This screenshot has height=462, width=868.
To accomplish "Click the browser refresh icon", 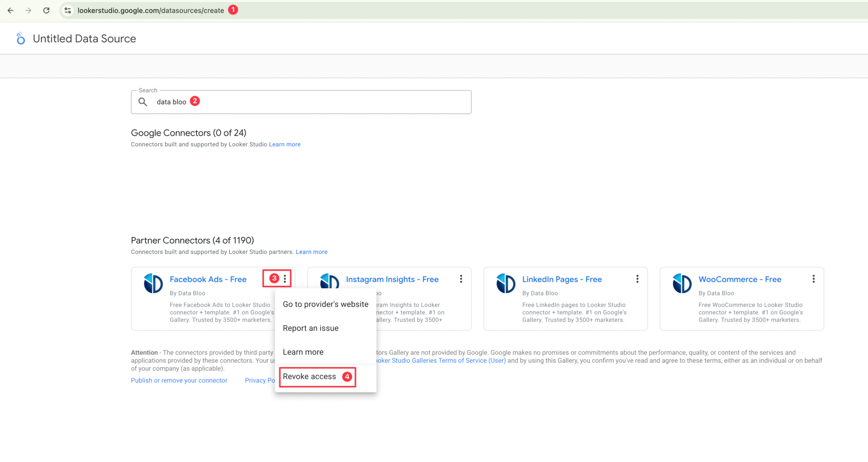I will pyautogui.click(x=46, y=10).
